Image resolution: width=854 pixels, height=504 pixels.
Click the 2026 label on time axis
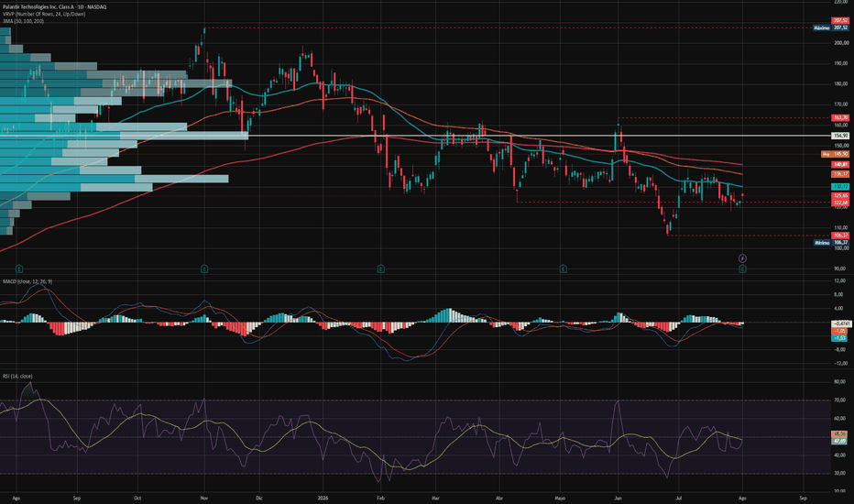(x=323, y=498)
